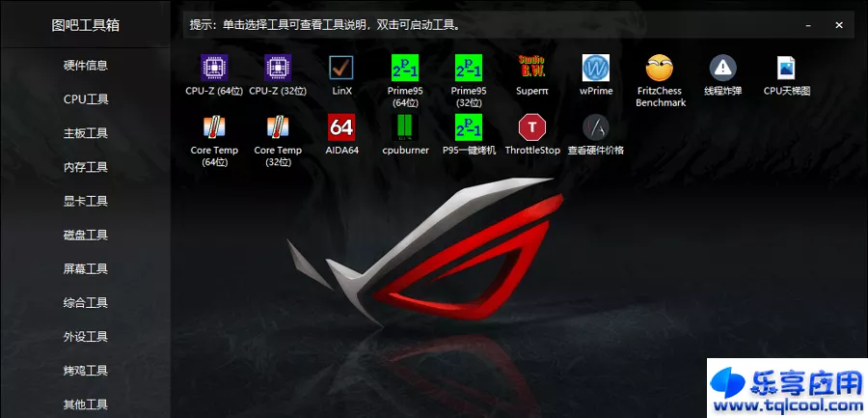Open the 显卡工具 category
The height and width of the screenshot is (418, 868).
click(85, 201)
